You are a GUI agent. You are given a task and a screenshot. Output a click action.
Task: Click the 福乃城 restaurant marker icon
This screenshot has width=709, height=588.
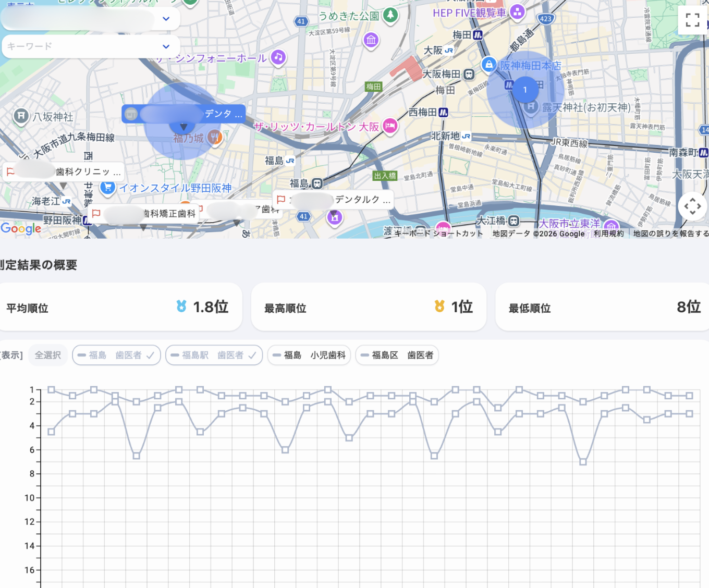pyautogui.click(x=215, y=138)
